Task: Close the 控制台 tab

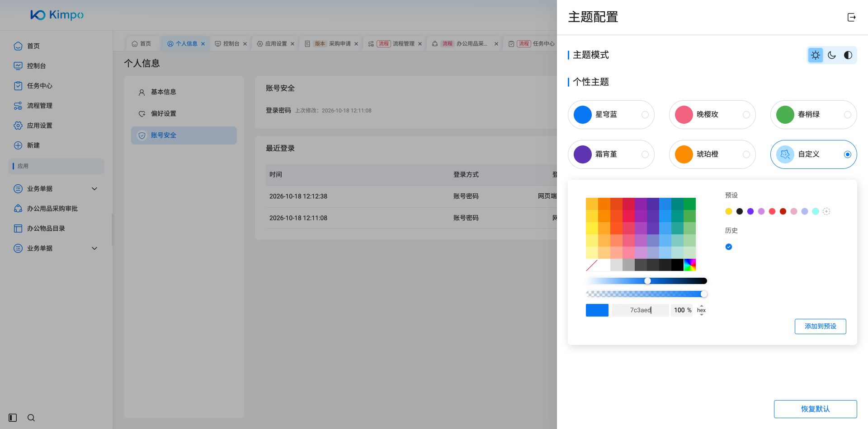Action: tap(245, 44)
